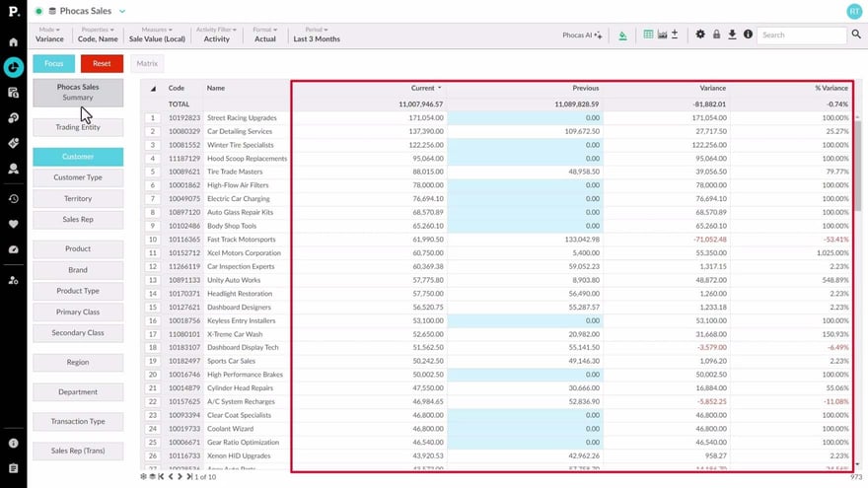Select row 1 Street Racing Upgrades number box
Viewport: 868px width, 488px height.
click(152, 118)
